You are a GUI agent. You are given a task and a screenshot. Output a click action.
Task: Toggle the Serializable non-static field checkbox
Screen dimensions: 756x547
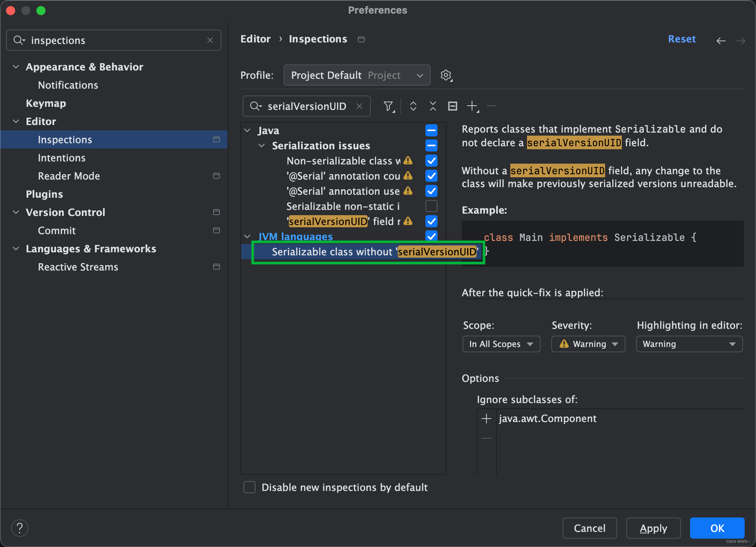click(x=431, y=206)
